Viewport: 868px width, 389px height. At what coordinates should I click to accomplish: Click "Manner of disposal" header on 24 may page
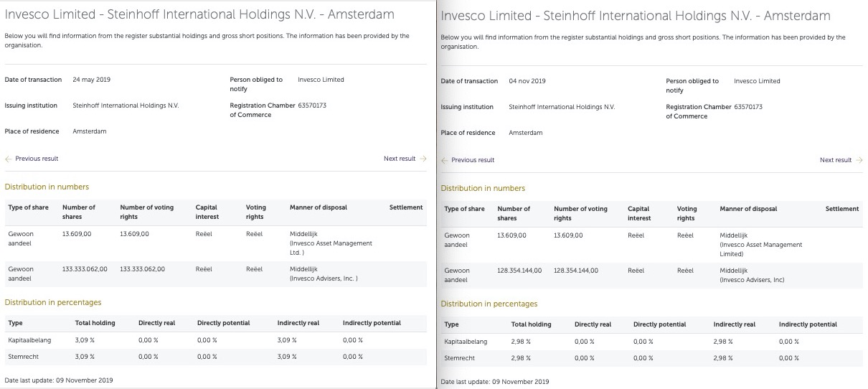click(318, 207)
